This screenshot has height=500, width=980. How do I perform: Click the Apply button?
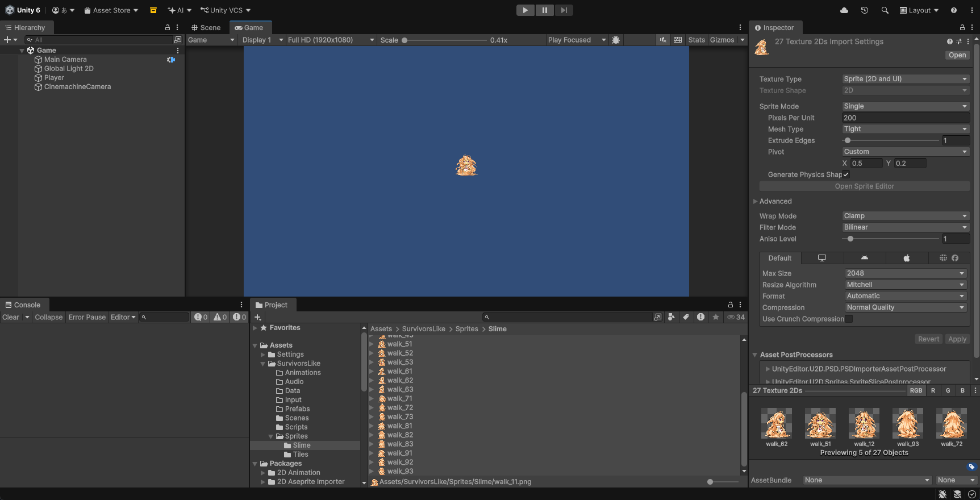pyautogui.click(x=957, y=339)
